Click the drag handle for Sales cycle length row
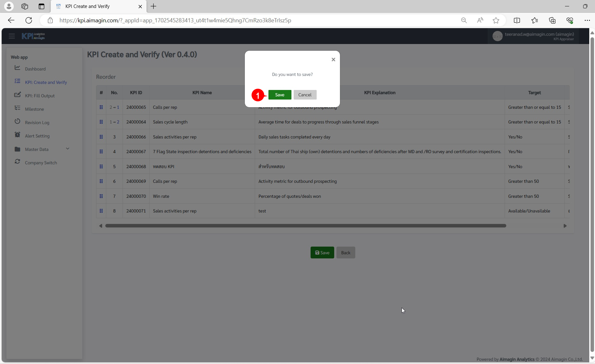 click(101, 122)
